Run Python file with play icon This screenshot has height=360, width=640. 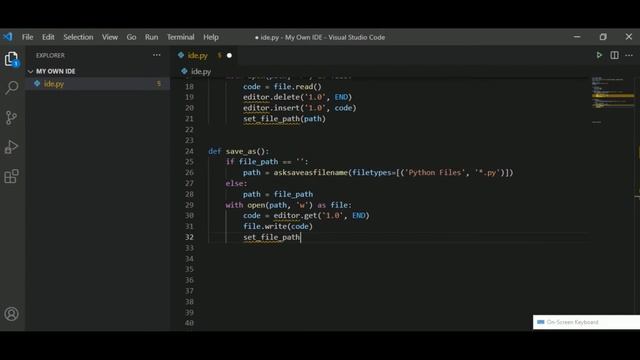599,55
